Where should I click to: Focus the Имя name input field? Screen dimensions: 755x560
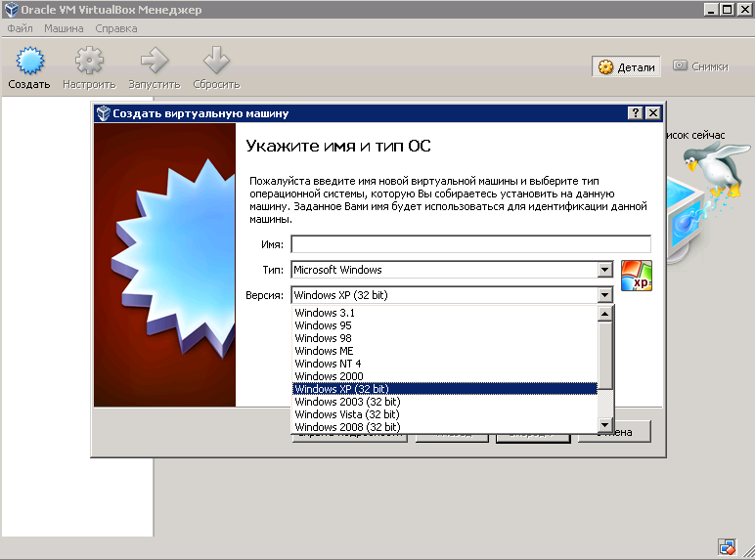(471, 244)
